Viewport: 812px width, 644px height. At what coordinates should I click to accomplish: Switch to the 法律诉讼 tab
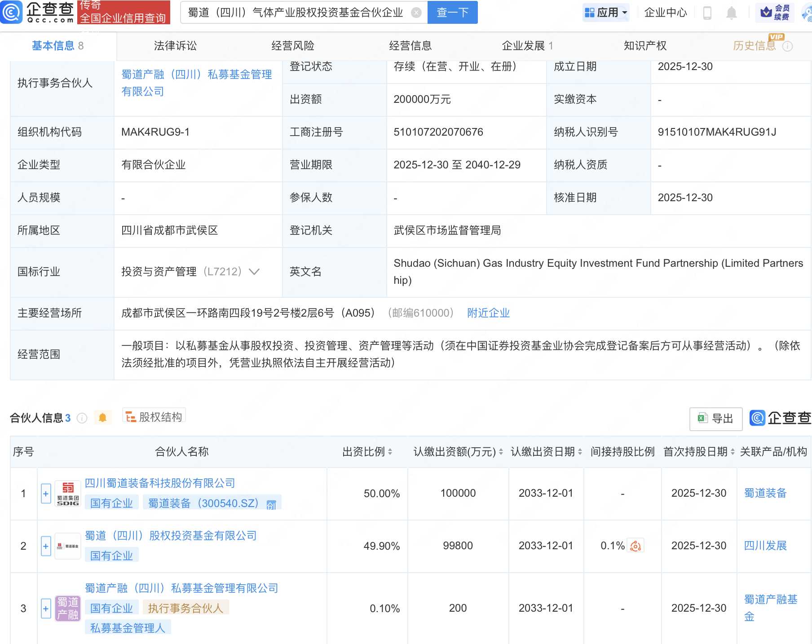click(175, 46)
